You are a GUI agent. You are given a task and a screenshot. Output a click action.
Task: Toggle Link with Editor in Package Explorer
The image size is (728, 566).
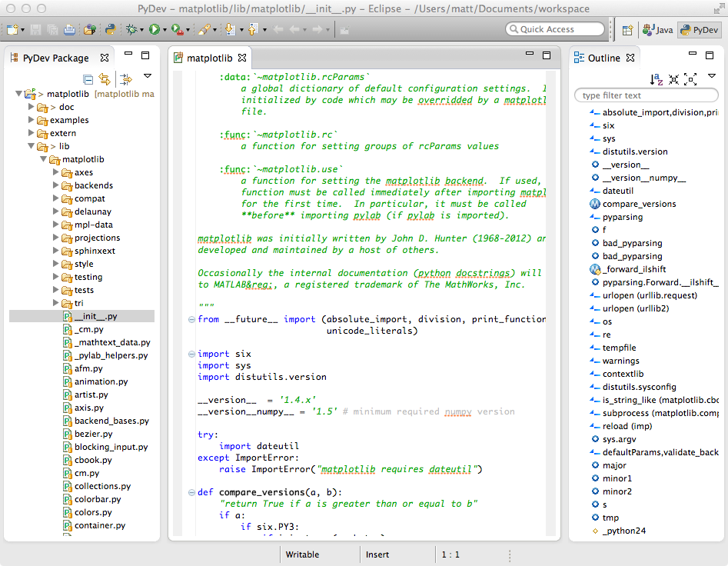click(105, 79)
